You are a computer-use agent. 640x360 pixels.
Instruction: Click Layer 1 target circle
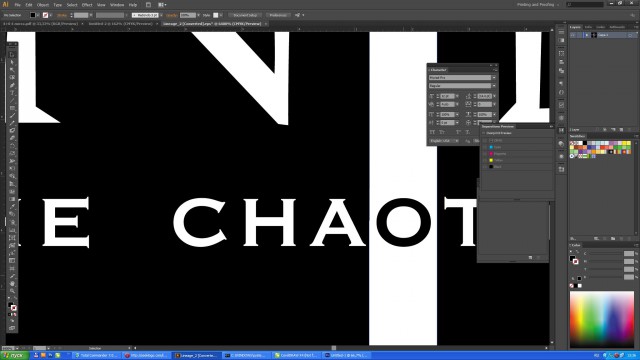pyautogui.click(x=630, y=35)
